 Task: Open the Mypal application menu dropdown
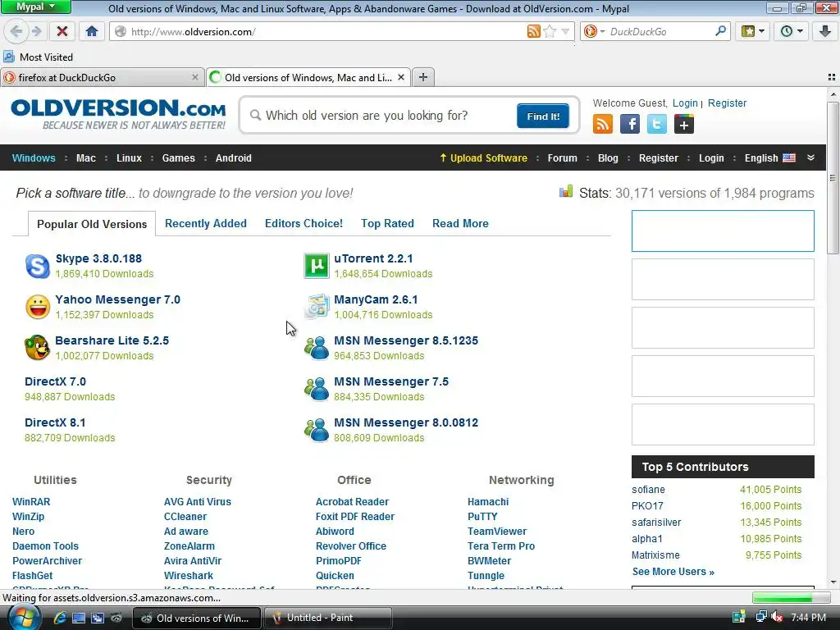coord(35,7)
